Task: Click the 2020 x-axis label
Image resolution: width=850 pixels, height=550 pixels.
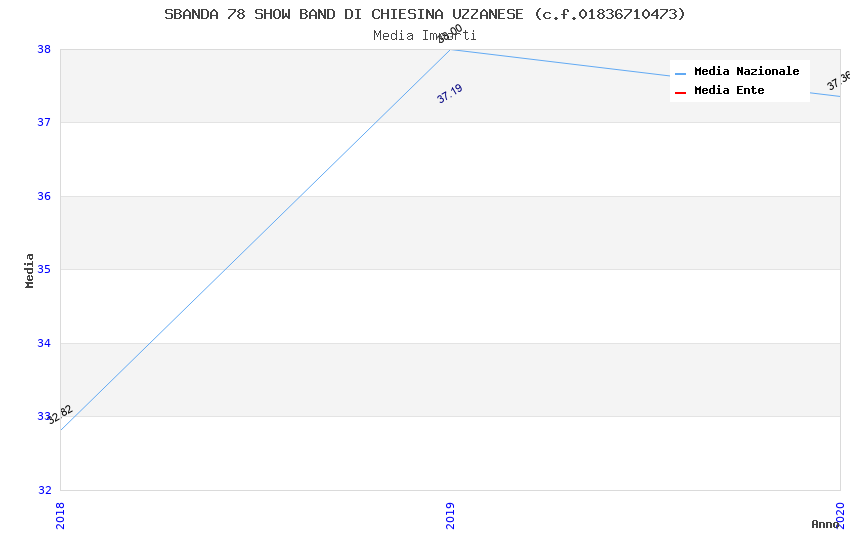Action: (840, 515)
